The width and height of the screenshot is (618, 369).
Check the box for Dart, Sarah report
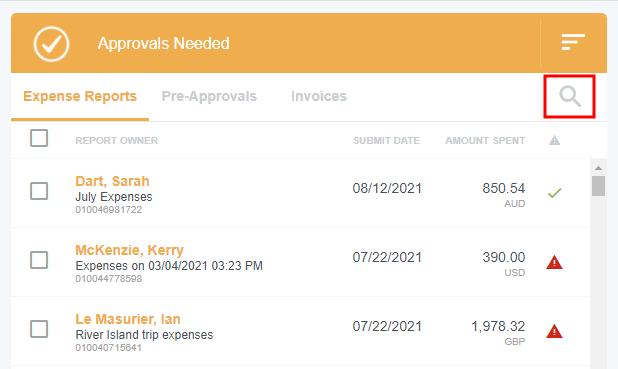click(39, 191)
